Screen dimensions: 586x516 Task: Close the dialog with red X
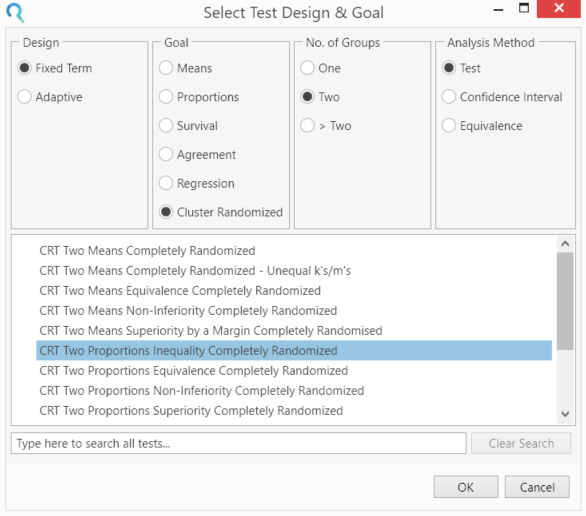pos(559,8)
